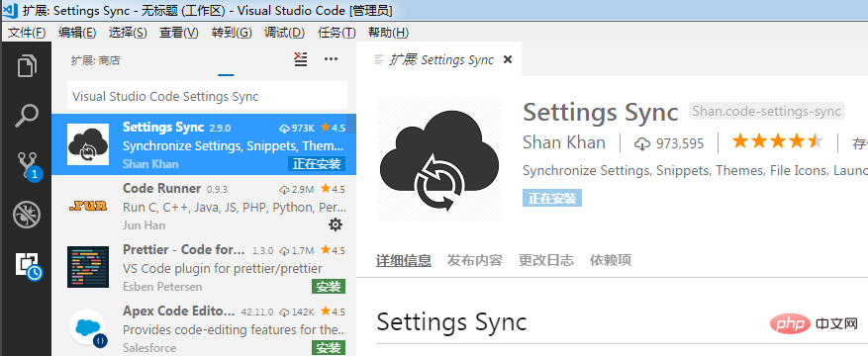Switch to the 发布内容 tab
The image size is (868, 356).
click(475, 260)
